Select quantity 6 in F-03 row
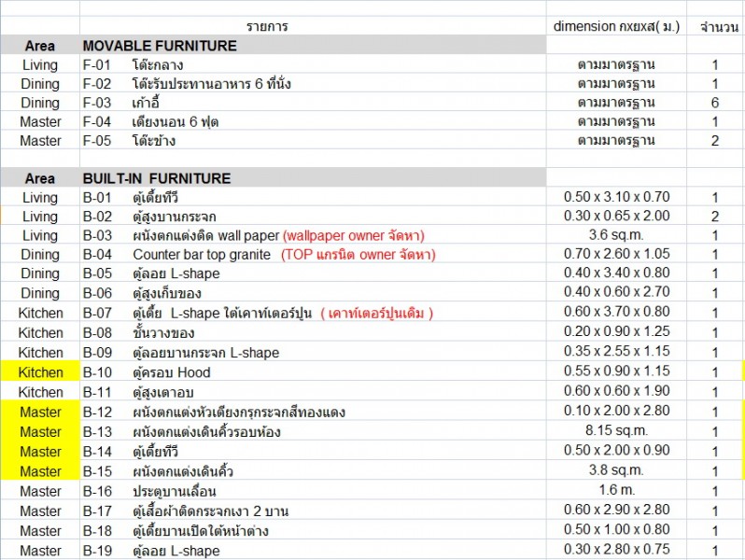Image resolution: width=745 pixels, height=560 pixels. point(715,103)
